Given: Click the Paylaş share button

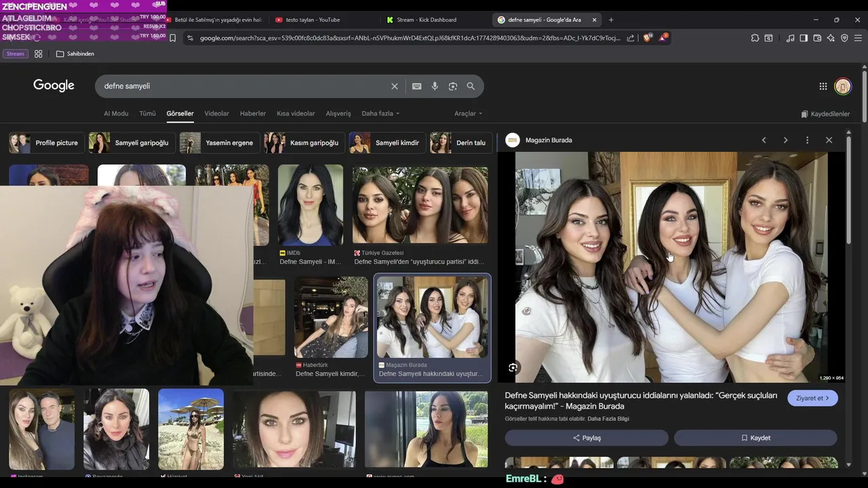Looking at the screenshot, I should pyautogui.click(x=587, y=438).
